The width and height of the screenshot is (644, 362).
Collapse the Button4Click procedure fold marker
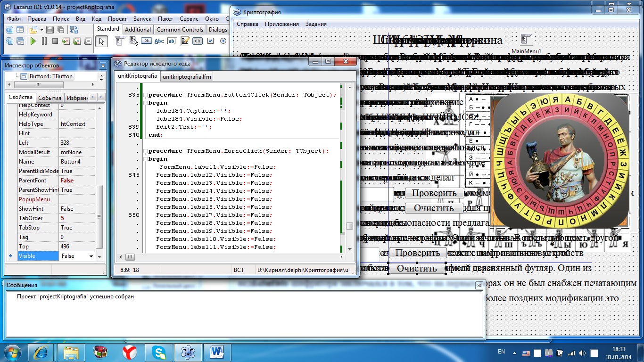[x=145, y=95]
